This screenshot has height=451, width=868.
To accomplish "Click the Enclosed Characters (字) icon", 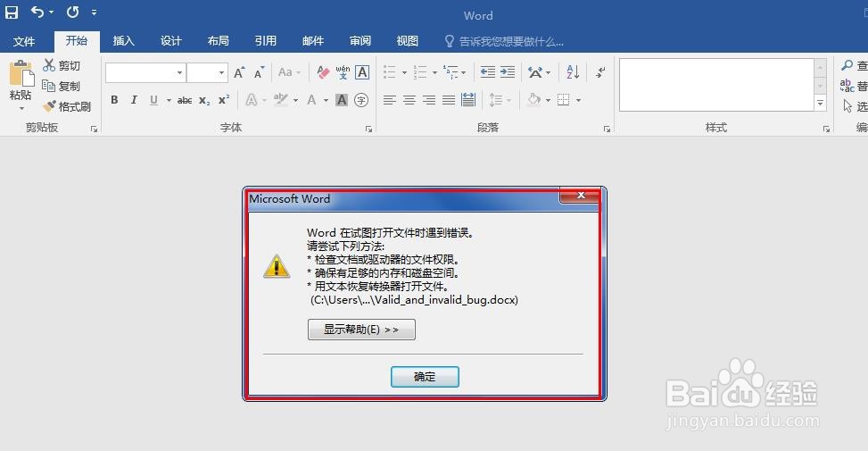I will pyautogui.click(x=361, y=100).
